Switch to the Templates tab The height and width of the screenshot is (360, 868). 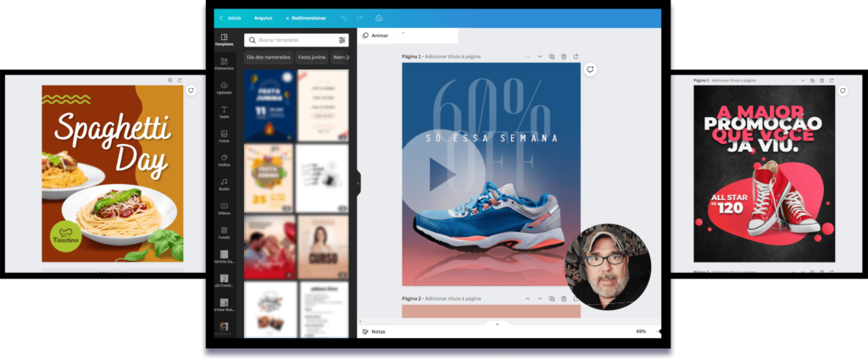click(x=224, y=40)
